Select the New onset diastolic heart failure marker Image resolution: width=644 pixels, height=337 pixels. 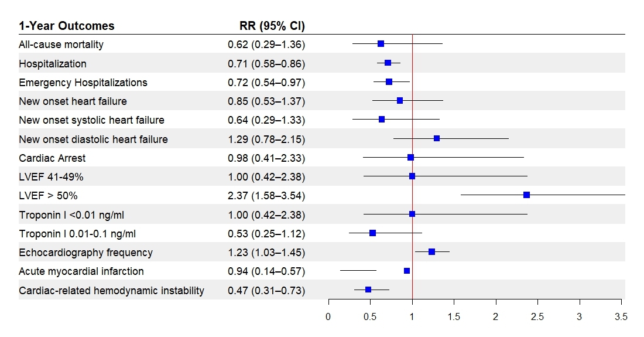437,138
